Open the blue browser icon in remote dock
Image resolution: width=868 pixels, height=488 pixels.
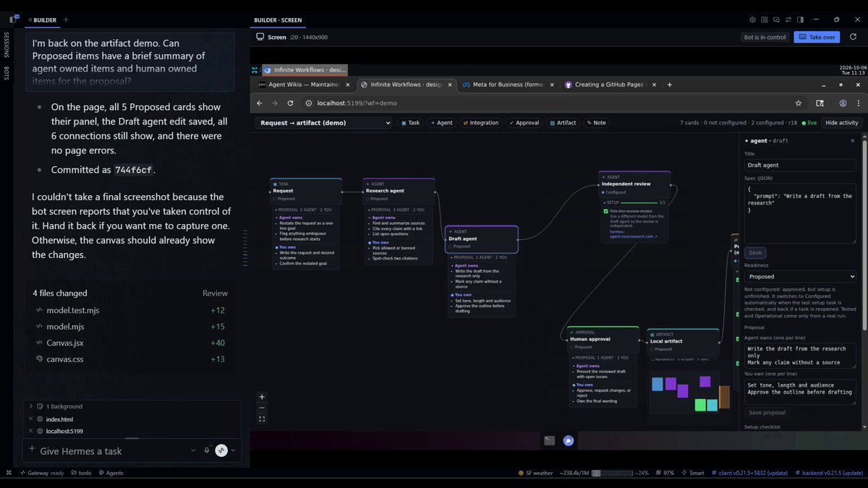569,440
